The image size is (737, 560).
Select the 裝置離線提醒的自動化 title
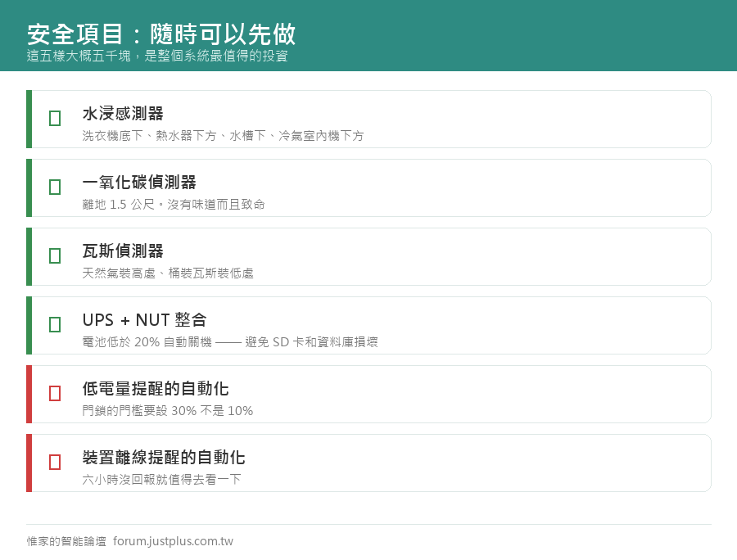pyautogui.click(x=164, y=457)
